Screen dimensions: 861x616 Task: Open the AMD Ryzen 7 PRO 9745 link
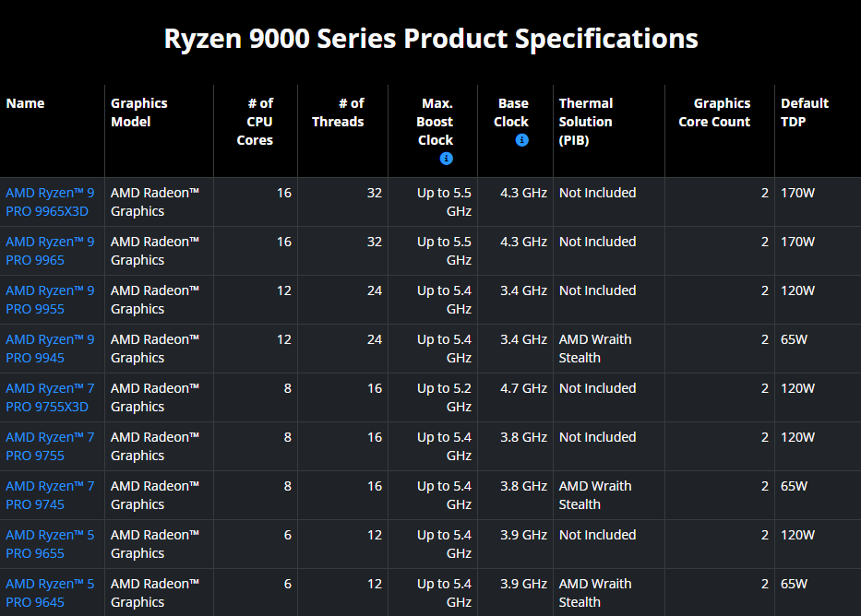click(50, 495)
